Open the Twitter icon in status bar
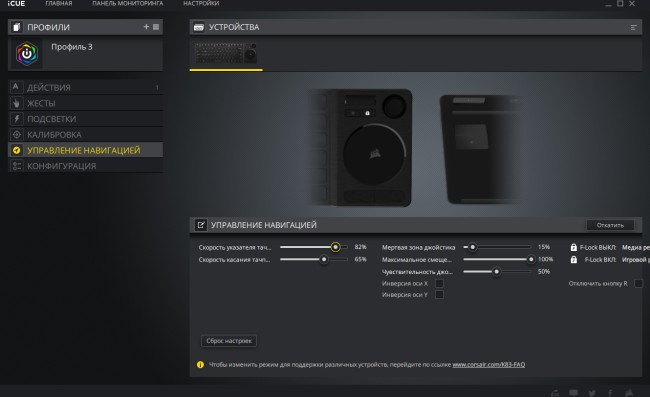Image resolution: width=650 pixels, height=397 pixels. [x=592, y=392]
